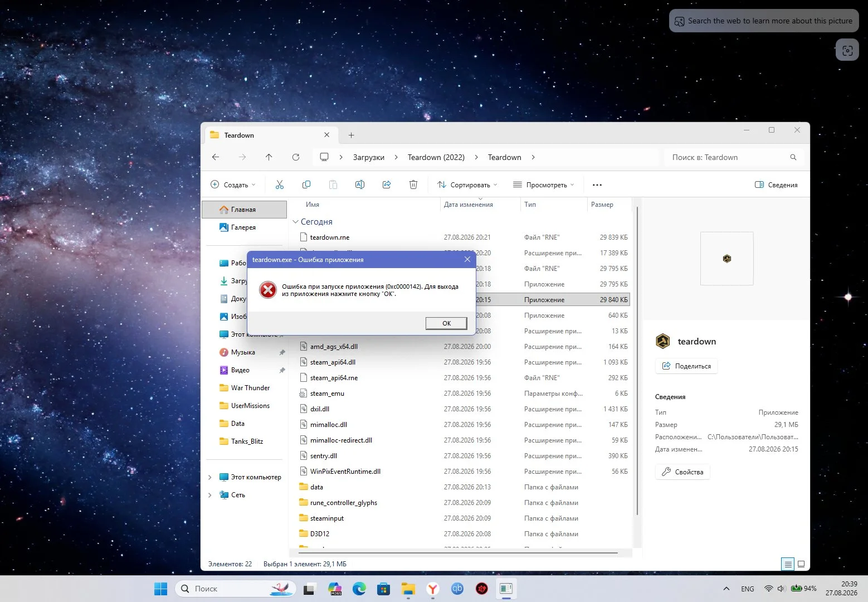
Task: Toggle the Сведения details pane
Action: [776, 185]
